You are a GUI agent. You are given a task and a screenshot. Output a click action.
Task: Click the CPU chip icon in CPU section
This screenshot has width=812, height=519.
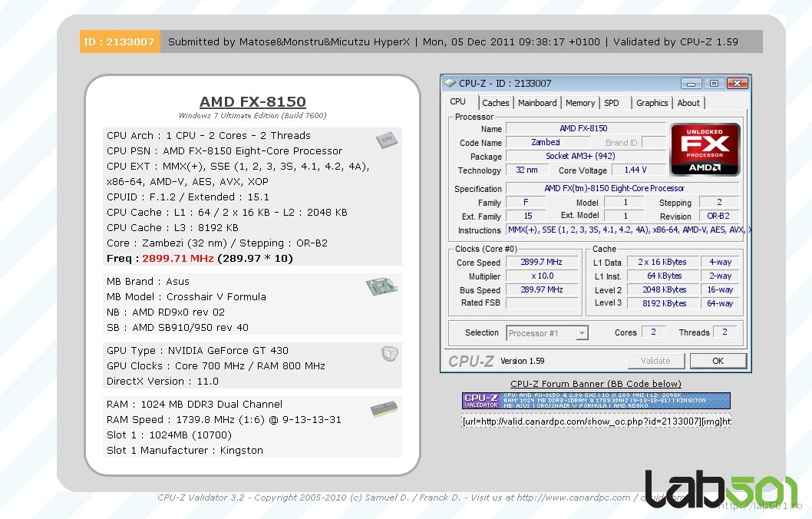(386, 140)
